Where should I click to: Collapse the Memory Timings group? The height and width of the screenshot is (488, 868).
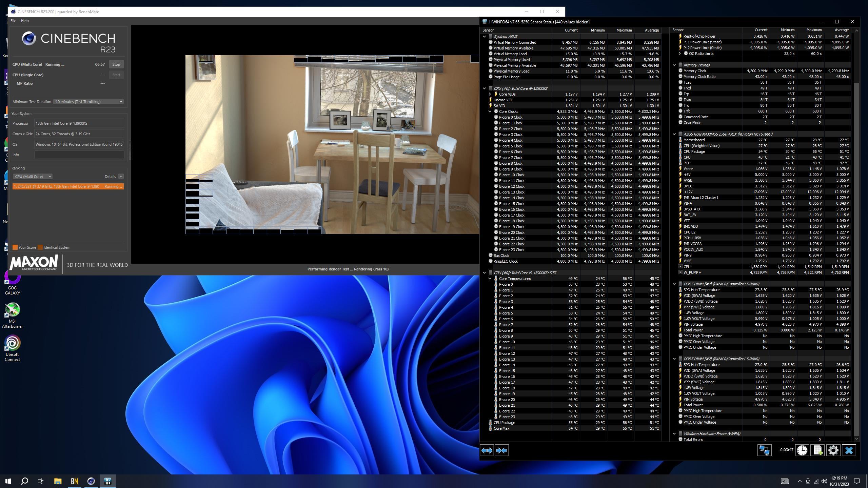pyautogui.click(x=674, y=65)
